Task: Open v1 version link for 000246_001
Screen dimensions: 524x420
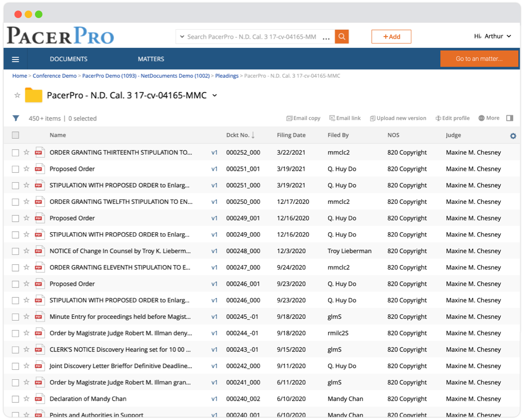Action: point(214,284)
